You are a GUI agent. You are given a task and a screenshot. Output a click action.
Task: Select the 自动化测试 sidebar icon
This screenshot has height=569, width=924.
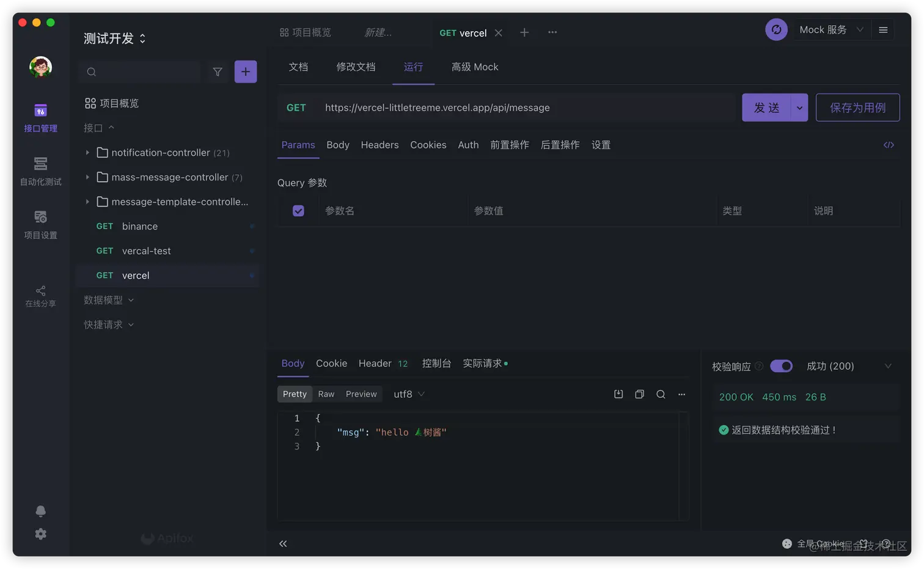point(40,172)
